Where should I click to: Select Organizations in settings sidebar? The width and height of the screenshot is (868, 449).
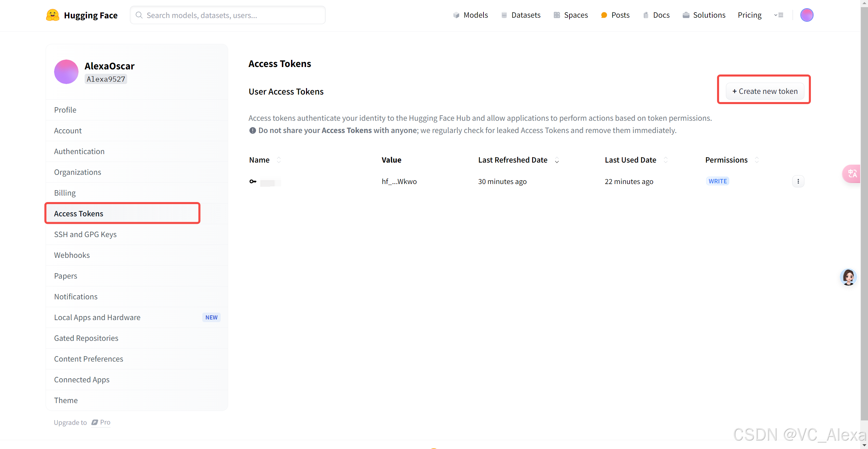coord(137,172)
